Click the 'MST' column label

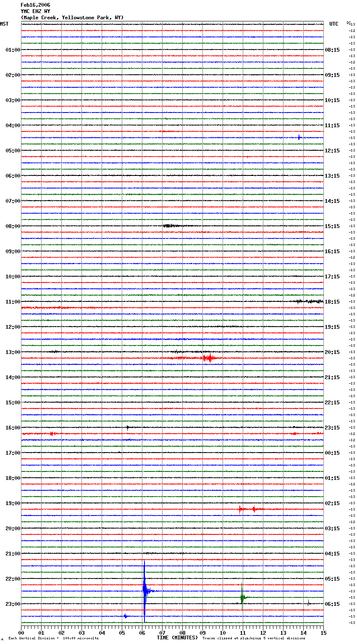point(4,24)
